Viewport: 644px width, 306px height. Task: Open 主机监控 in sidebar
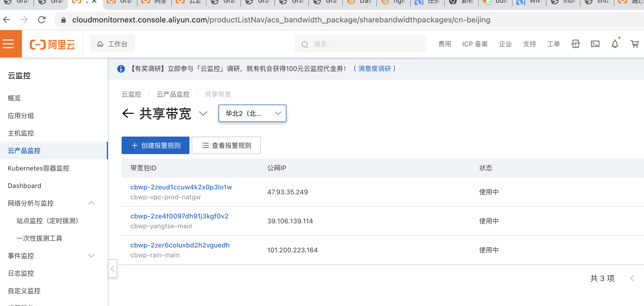21,133
